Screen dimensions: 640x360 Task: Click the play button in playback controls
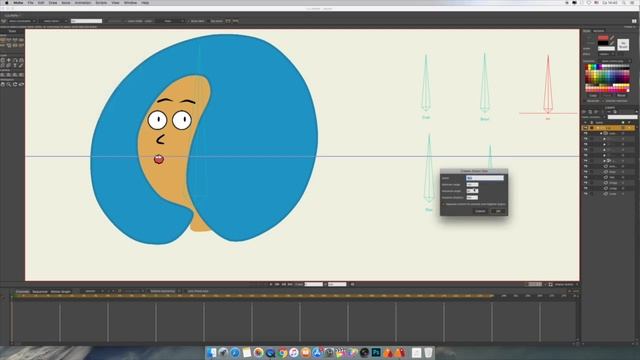click(x=271, y=284)
